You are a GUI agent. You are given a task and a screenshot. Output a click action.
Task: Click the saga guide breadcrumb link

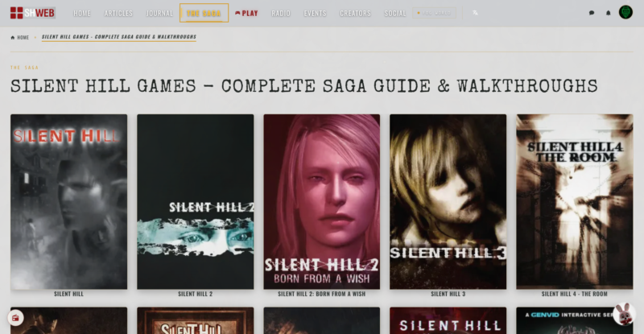click(x=119, y=37)
